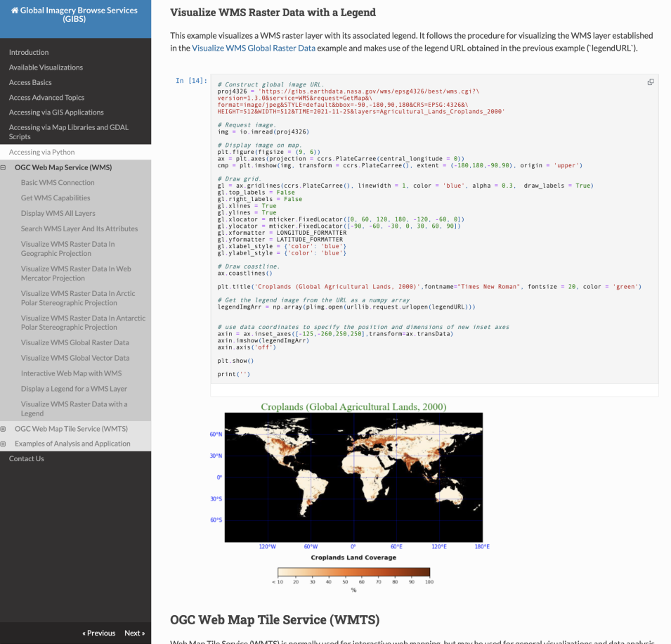Screen dimensions: 671x644
Task: Copy the code cell contents
Action: click(x=650, y=82)
